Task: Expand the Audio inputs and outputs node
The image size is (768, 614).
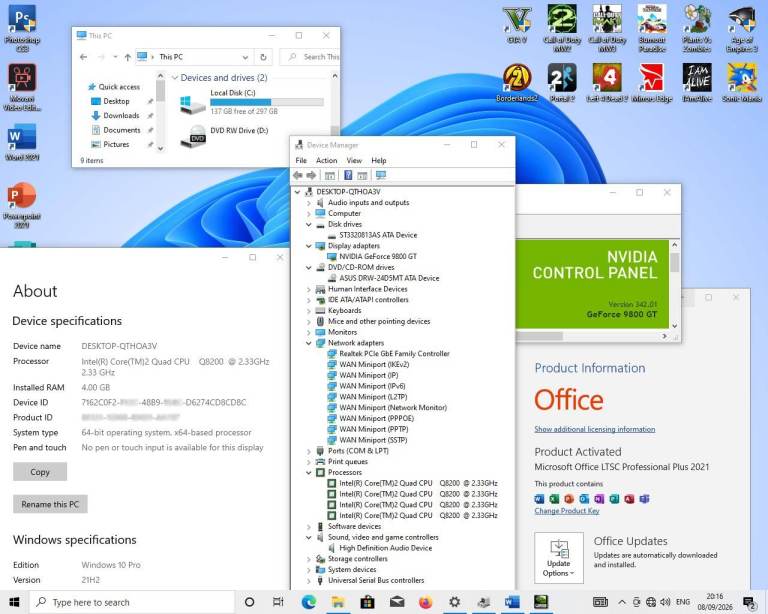Action: (x=309, y=203)
